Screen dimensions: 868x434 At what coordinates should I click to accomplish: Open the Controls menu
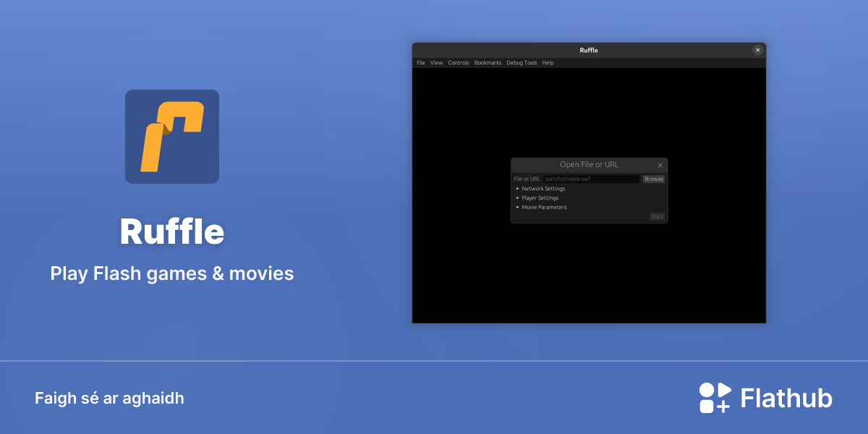pos(459,63)
